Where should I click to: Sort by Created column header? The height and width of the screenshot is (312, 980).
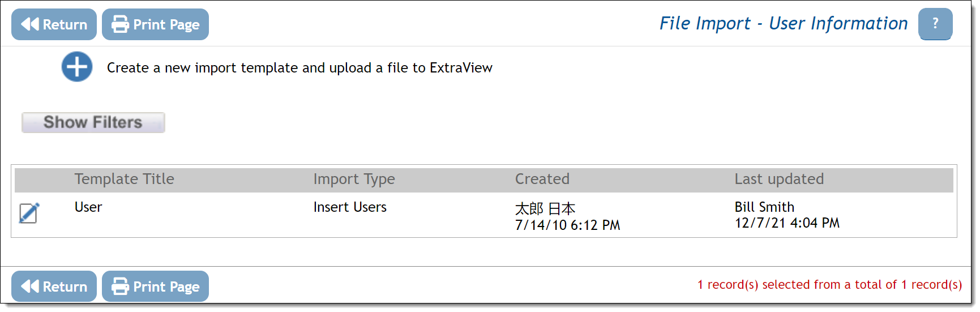pyautogui.click(x=542, y=179)
